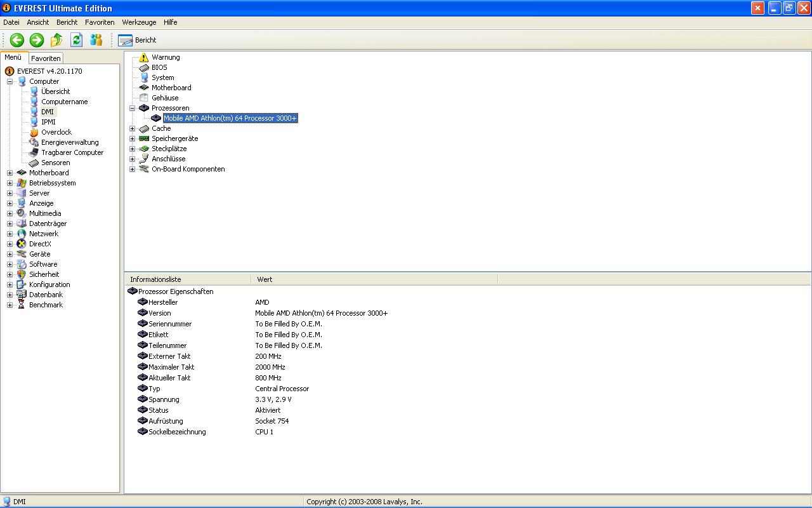The width and height of the screenshot is (812, 508).
Task: Open the Bericht report button
Action: pos(137,40)
